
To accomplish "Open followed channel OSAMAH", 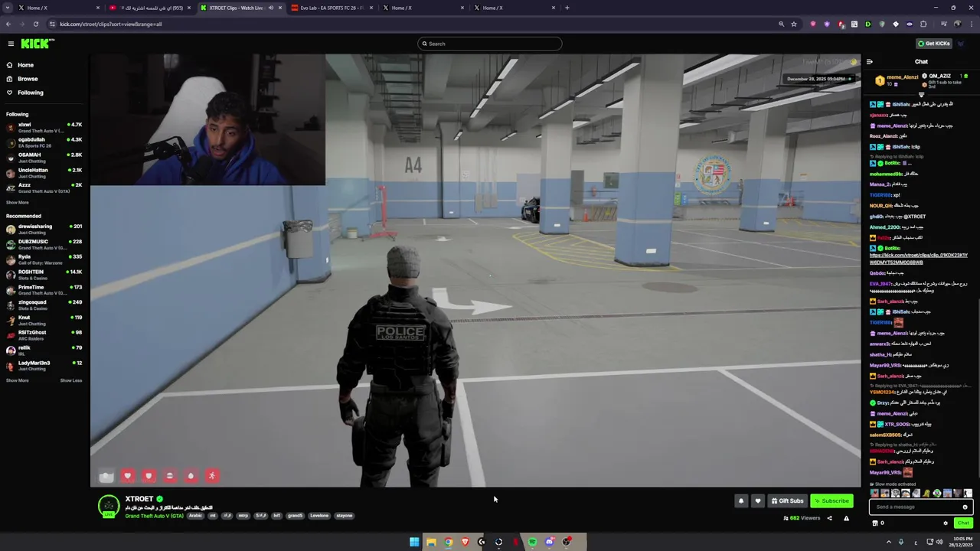I will [44, 158].
